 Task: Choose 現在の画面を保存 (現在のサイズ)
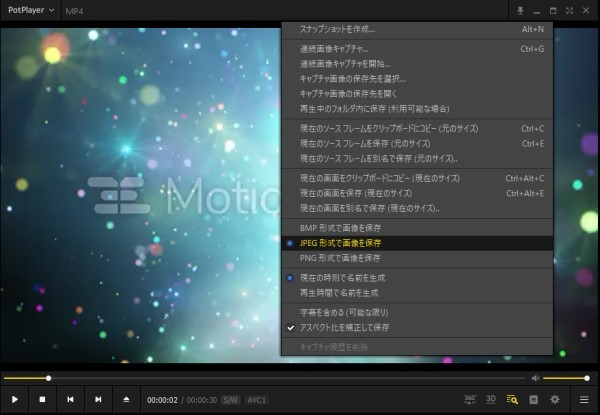coord(417,193)
